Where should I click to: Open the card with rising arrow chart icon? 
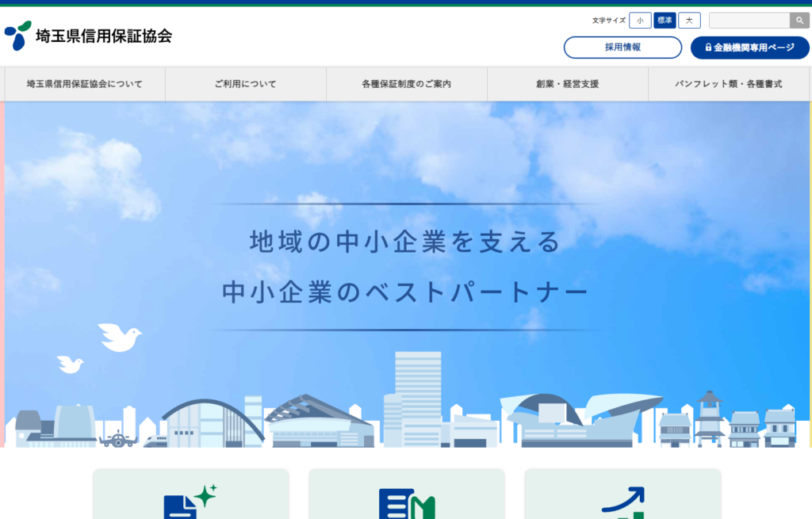point(622,494)
